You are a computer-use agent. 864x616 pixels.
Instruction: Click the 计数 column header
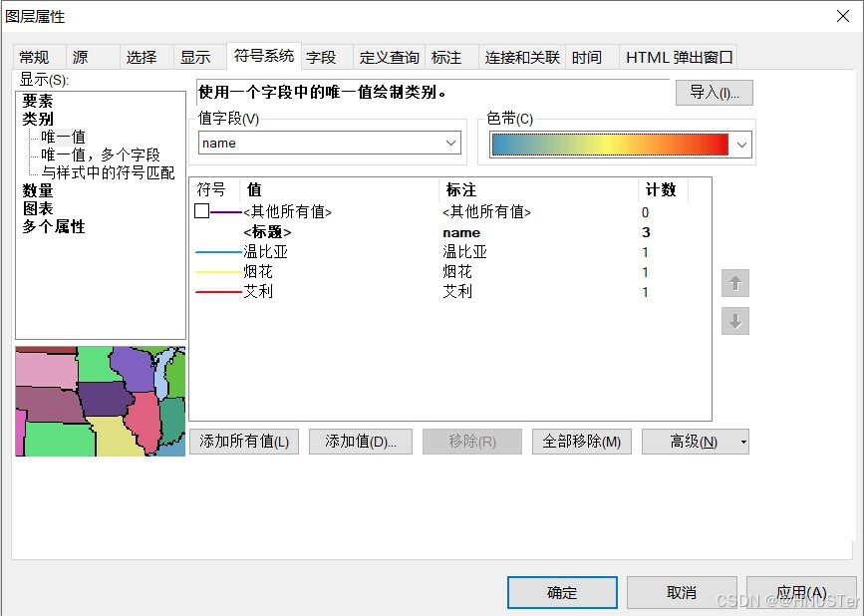coord(663,189)
